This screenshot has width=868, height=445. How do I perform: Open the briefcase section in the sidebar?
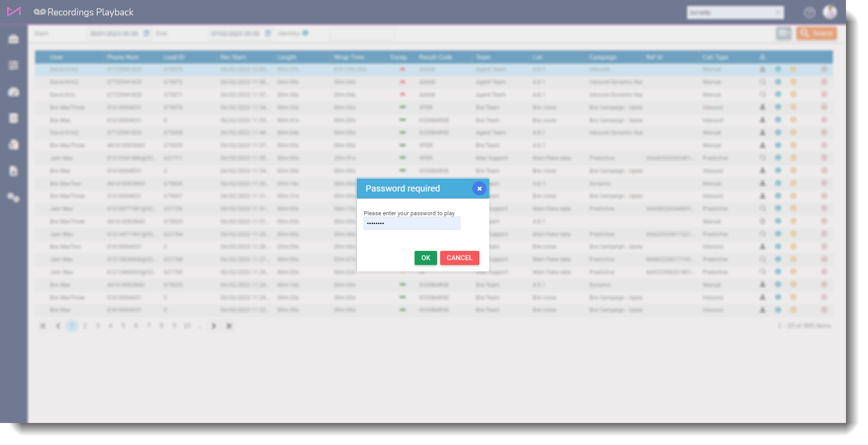click(x=14, y=39)
